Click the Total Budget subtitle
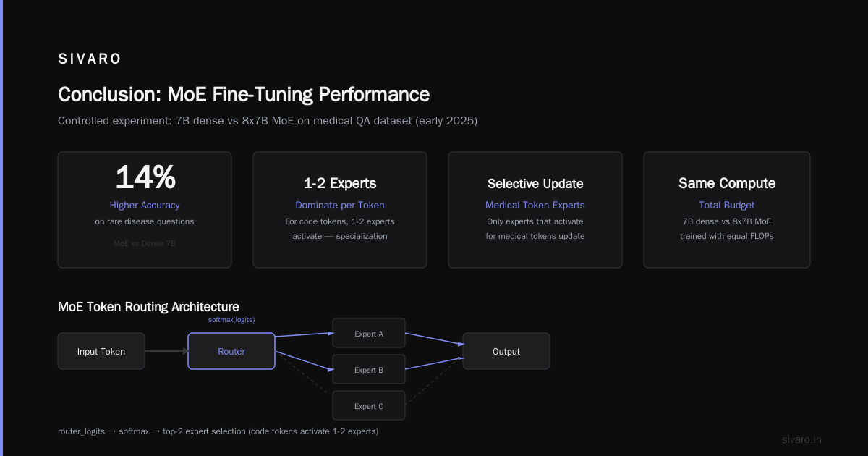This screenshot has width=868, height=456. coord(727,205)
